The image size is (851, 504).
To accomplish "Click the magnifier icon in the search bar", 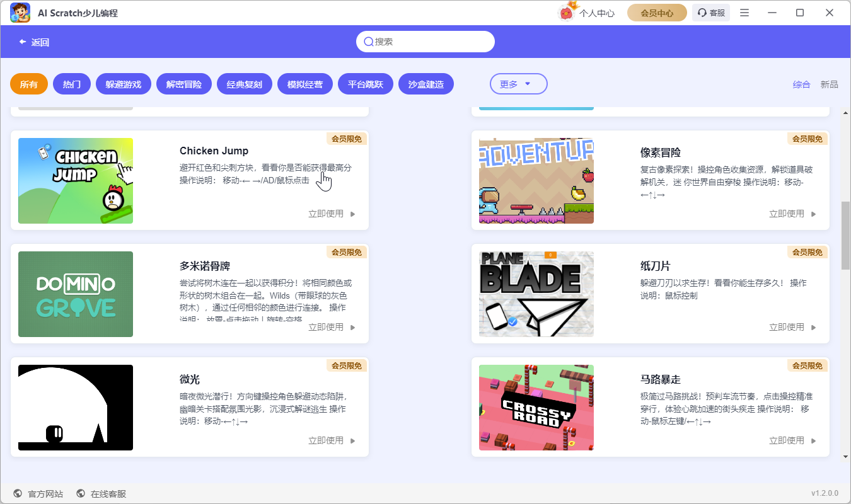I will coord(369,42).
